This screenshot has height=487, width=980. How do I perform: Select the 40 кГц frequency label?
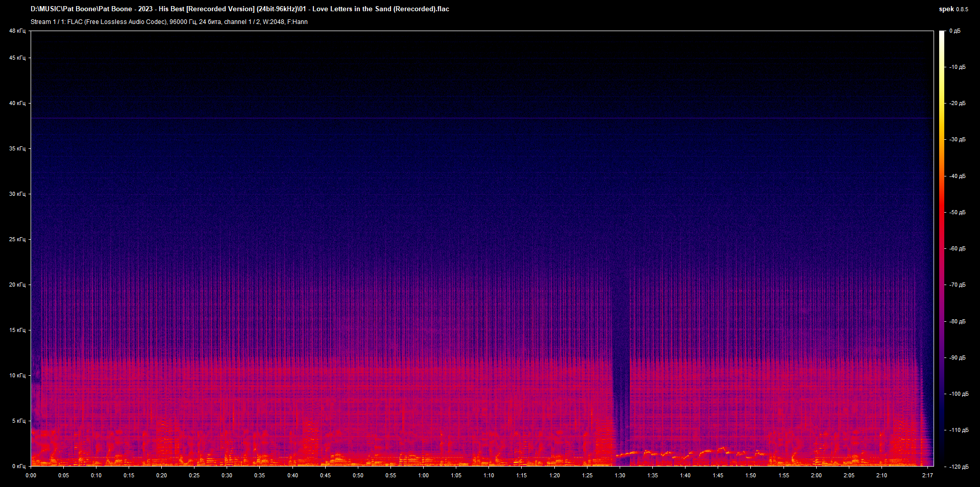click(x=17, y=104)
